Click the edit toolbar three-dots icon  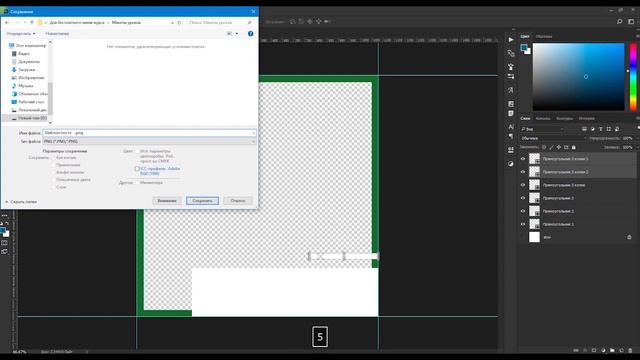(4, 215)
